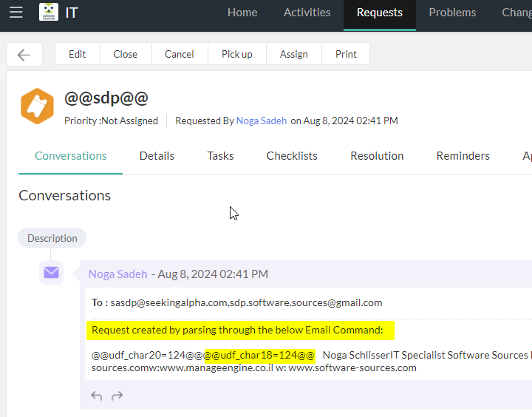The image size is (532, 417).
Task: Switch to the Details tab
Action: pyautogui.click(x=157, y=156)
